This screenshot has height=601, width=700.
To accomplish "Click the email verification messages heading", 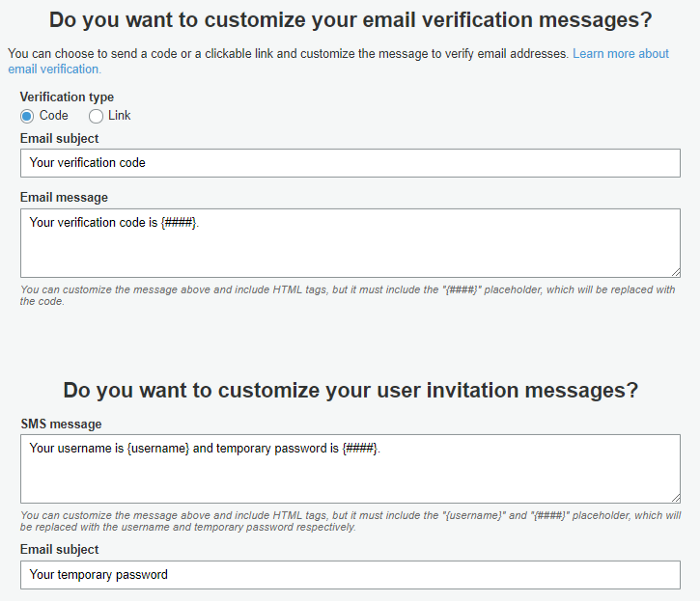I will coord(350,20).
